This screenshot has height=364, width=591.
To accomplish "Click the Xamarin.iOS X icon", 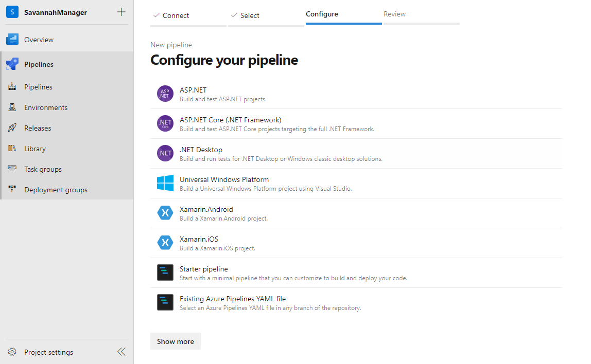I will [x=165, y=243].
